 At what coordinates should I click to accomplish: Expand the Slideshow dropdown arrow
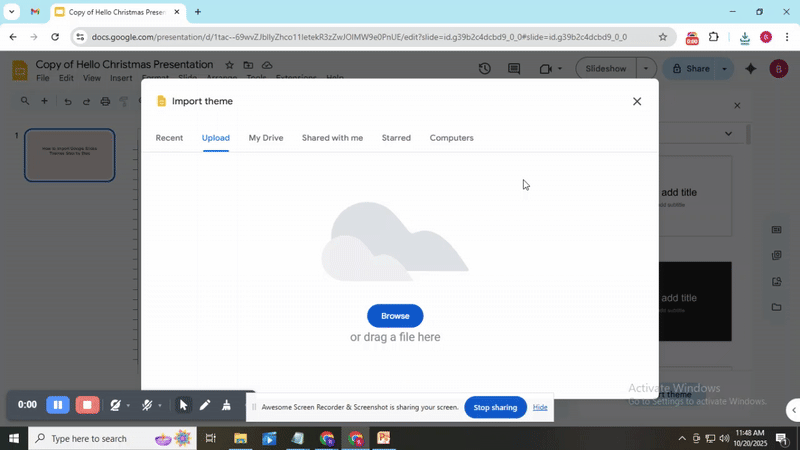[646, 69]
